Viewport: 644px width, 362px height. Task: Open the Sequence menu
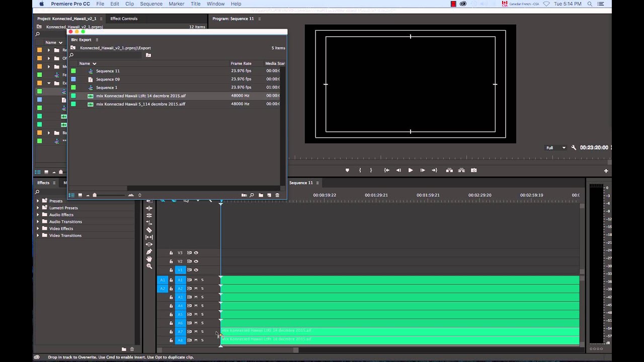[151, 4]
